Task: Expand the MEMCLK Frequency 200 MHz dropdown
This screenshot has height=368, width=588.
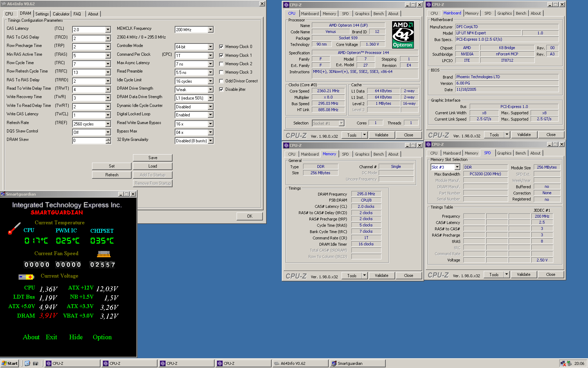Action: click(210, 30)
